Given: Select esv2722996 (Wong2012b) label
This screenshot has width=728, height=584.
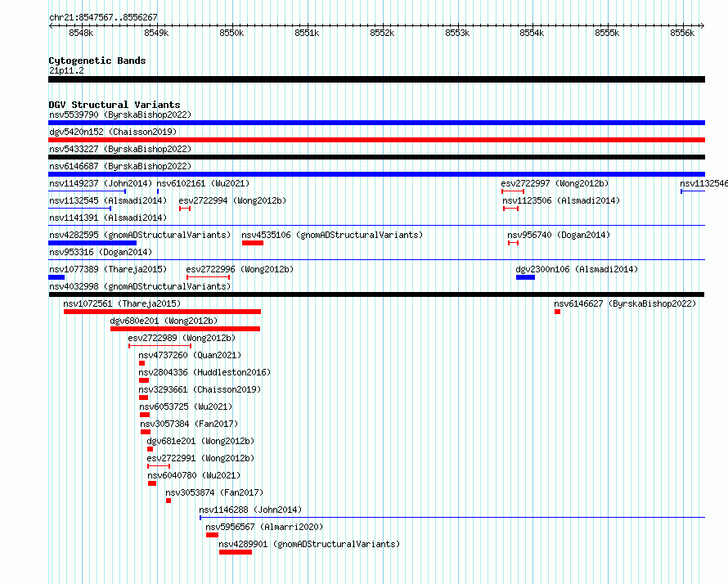Looking at the screenshot, I should pos(240,269).
